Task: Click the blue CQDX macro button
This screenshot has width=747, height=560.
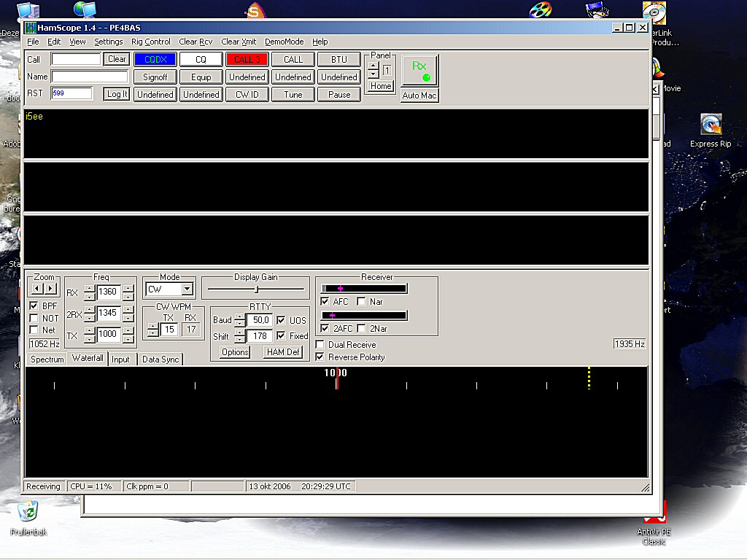Action: 155,60
